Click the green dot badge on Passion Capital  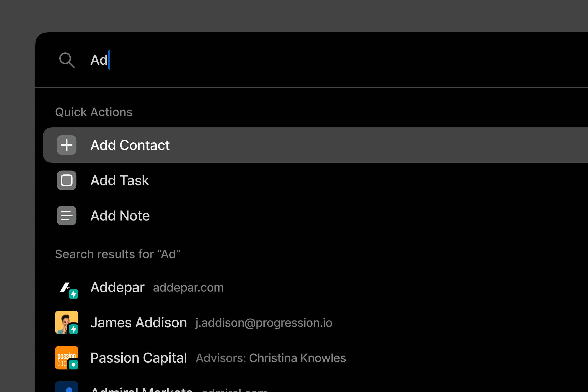(73, 365)
